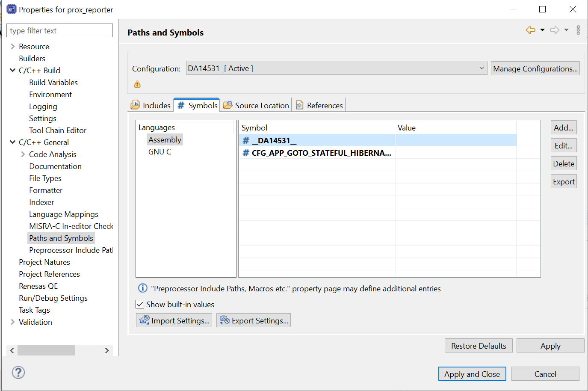Viewport: 588px width, 391px height.
Task: Click Restore Defaults button
Action: click(479, 346)
